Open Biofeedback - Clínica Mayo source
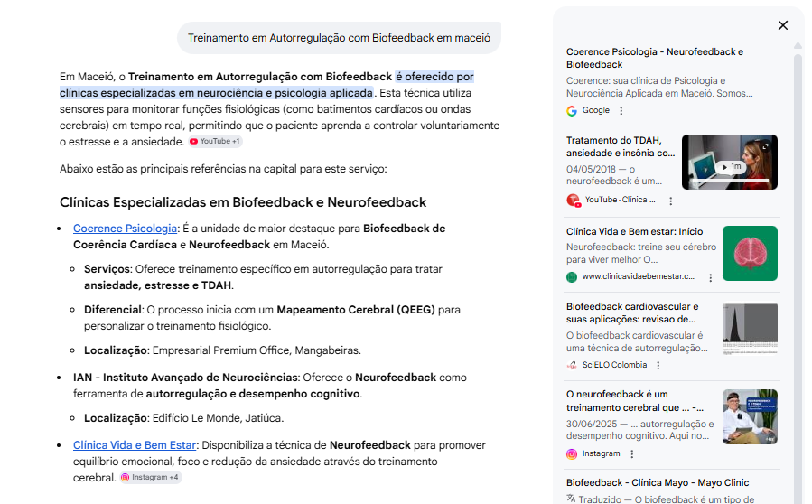 pos(658,482)
